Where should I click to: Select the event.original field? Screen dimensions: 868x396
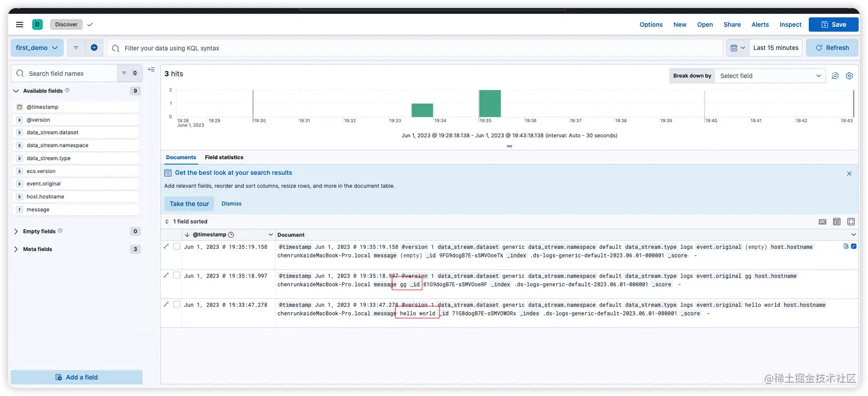pos(76,184)
